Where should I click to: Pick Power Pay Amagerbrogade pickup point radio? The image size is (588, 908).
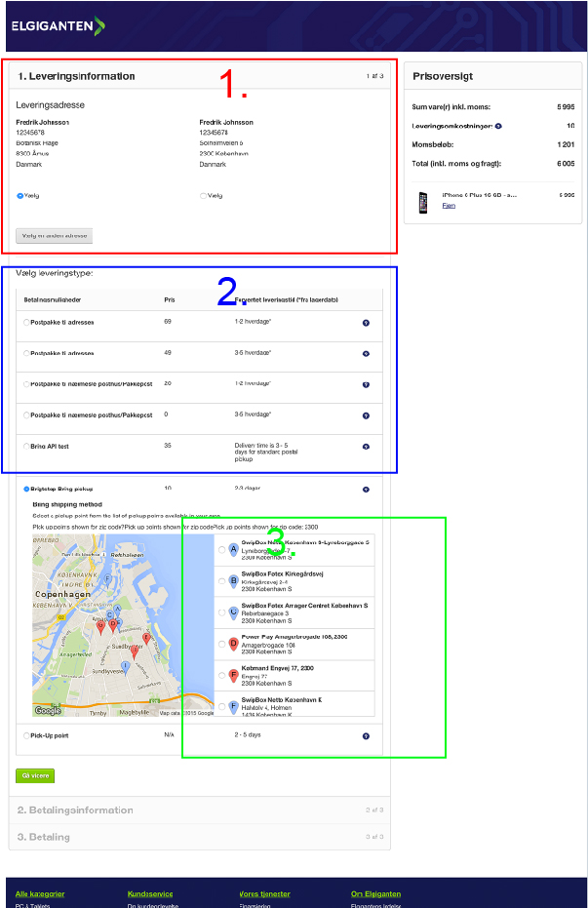point(222,644)
